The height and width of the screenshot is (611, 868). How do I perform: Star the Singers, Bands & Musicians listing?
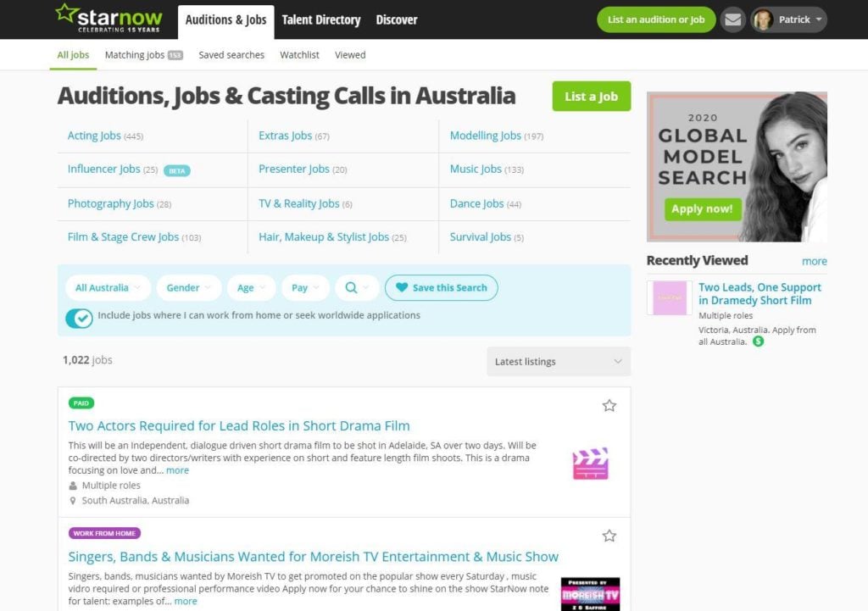(x=609, y=536)
